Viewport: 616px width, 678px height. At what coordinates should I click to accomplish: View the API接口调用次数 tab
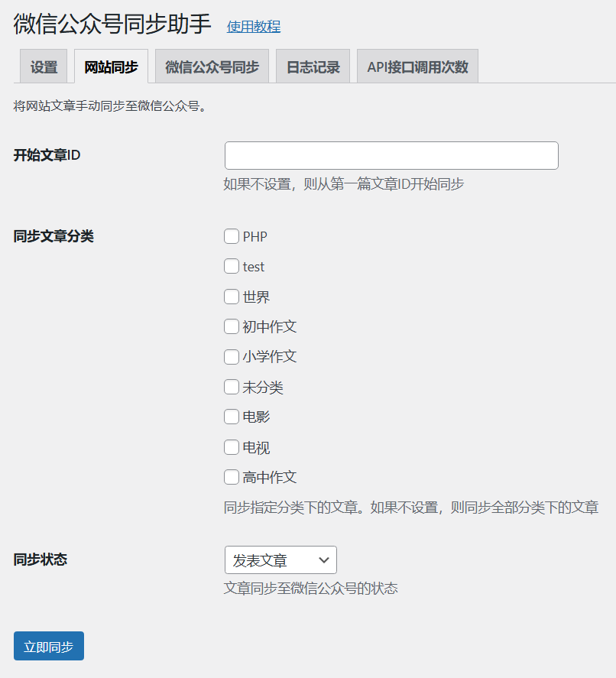click(417, 67)
